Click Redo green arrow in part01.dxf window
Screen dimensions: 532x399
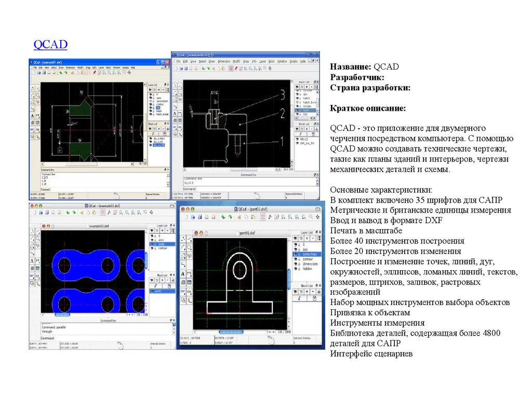(x=230, y=217)
